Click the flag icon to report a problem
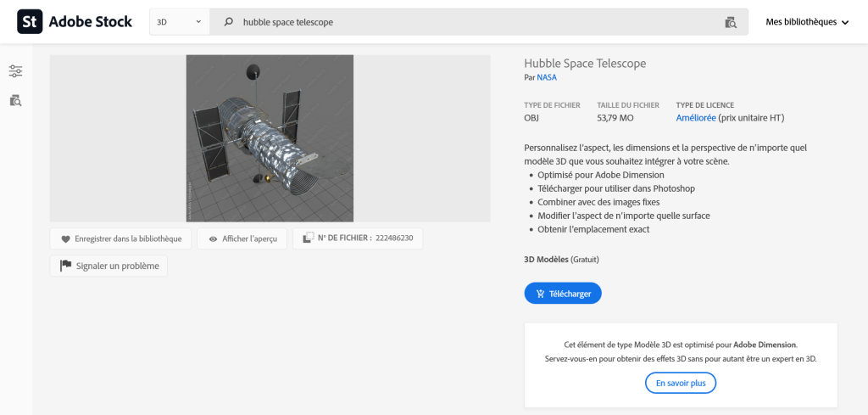The width and height of the screenshot is (868, 415). pos(65,266)
